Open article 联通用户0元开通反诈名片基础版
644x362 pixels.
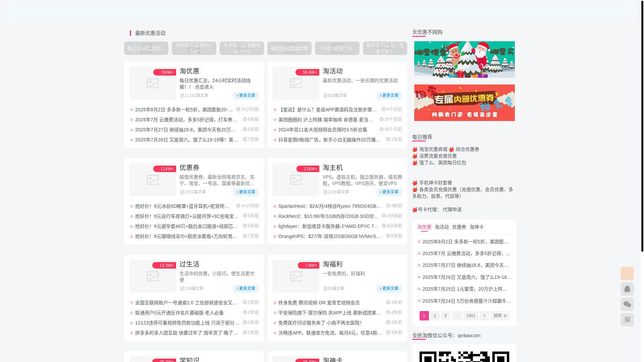click(x=179, y=313)
